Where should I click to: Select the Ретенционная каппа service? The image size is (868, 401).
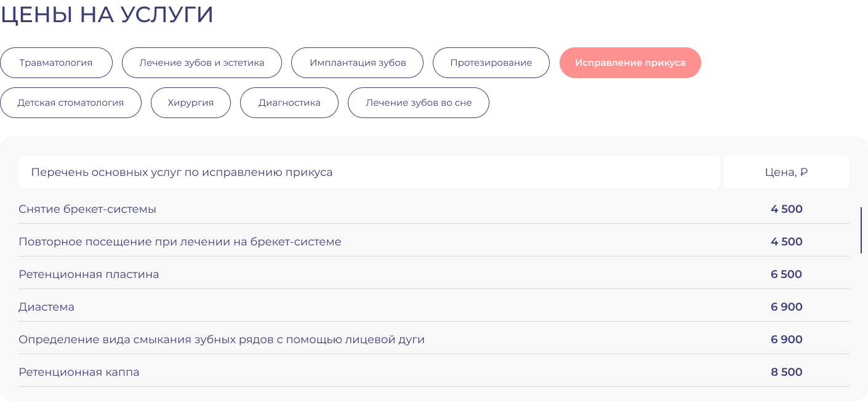79,372
